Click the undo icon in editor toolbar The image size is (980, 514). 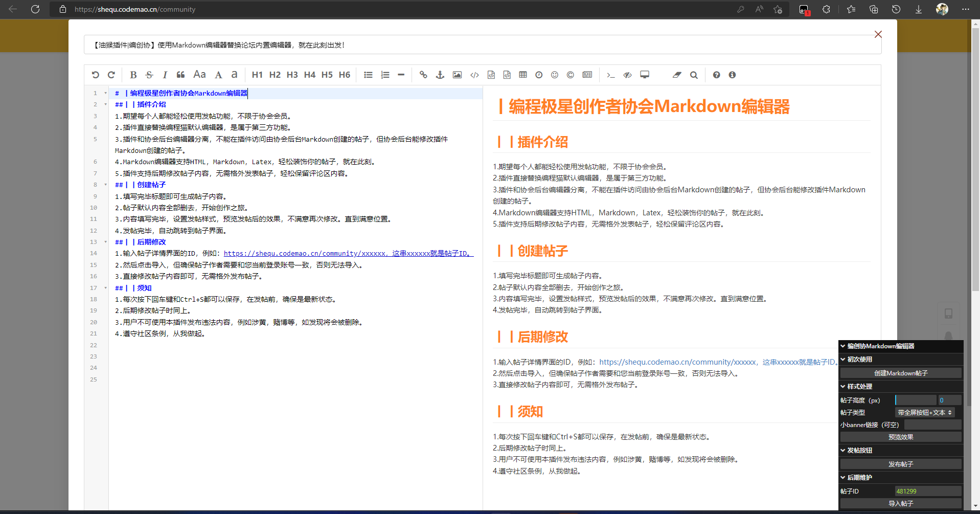[x=95, y=75]
